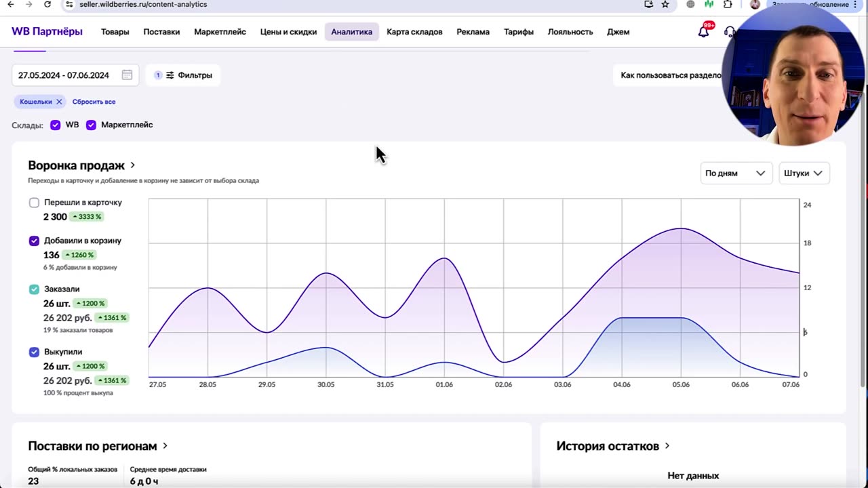Open the extensions puzzle icon

tap(728, 4)
